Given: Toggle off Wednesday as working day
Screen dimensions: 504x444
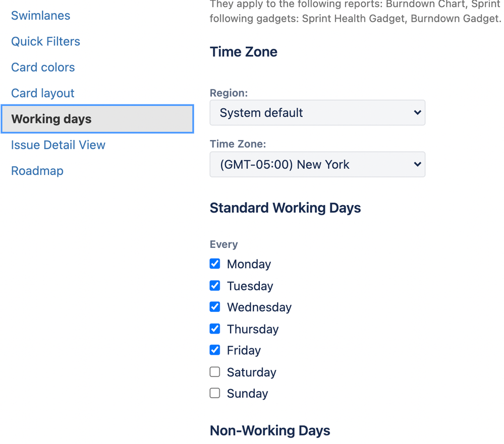Looking at the screenshot, I should coord(215,307).
